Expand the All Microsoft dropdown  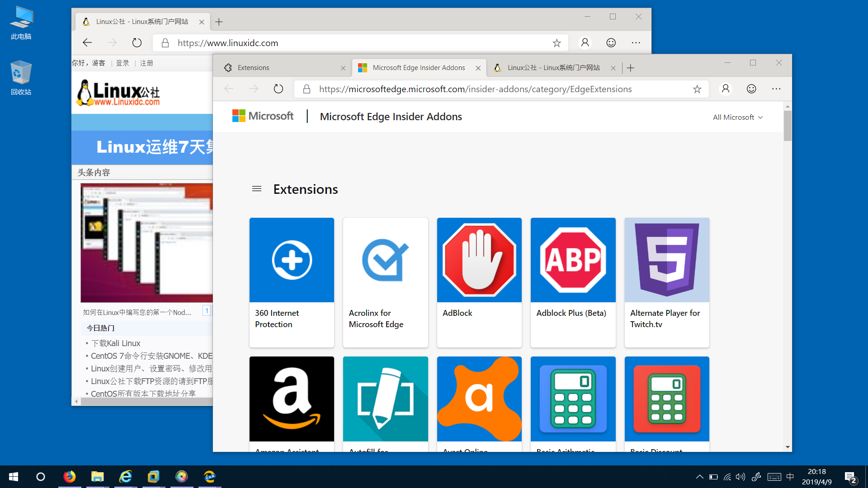tap(738, 117)
